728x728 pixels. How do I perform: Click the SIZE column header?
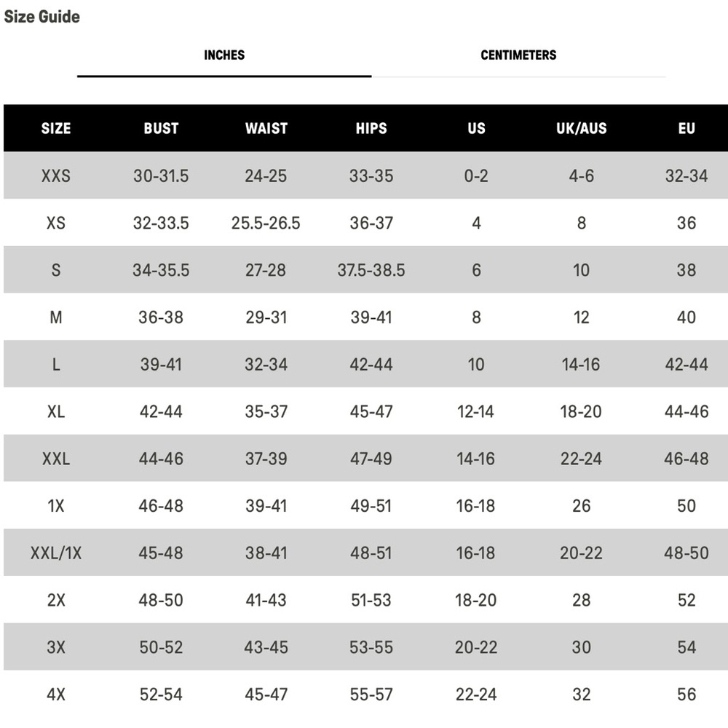click(x=56, y=129)
